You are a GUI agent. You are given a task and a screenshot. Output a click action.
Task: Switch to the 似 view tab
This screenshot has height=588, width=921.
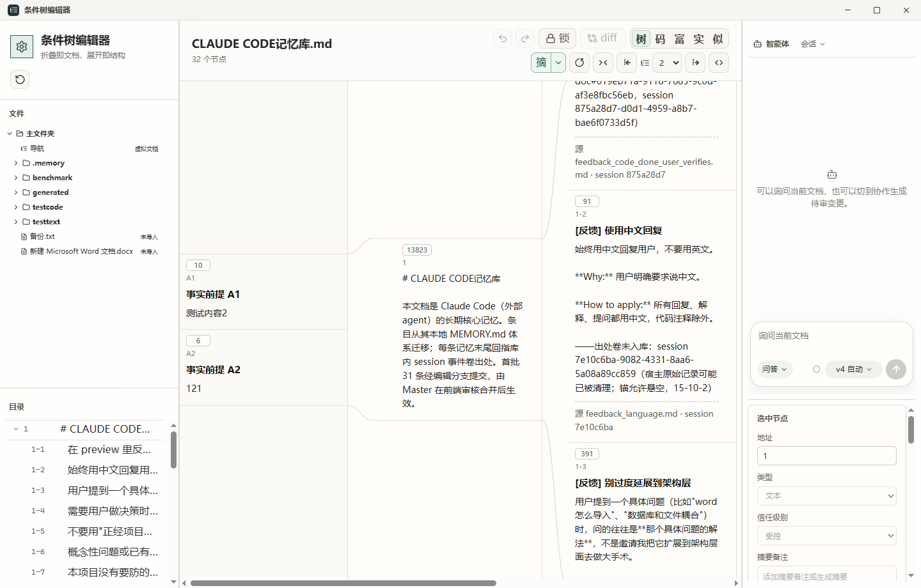(718, 39)
